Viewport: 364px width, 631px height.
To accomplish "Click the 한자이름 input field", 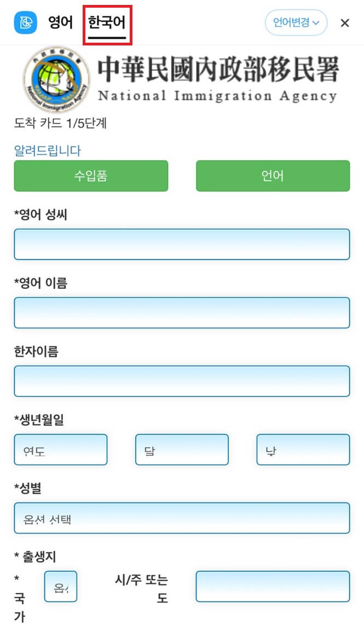I will [x=182, y=381].
